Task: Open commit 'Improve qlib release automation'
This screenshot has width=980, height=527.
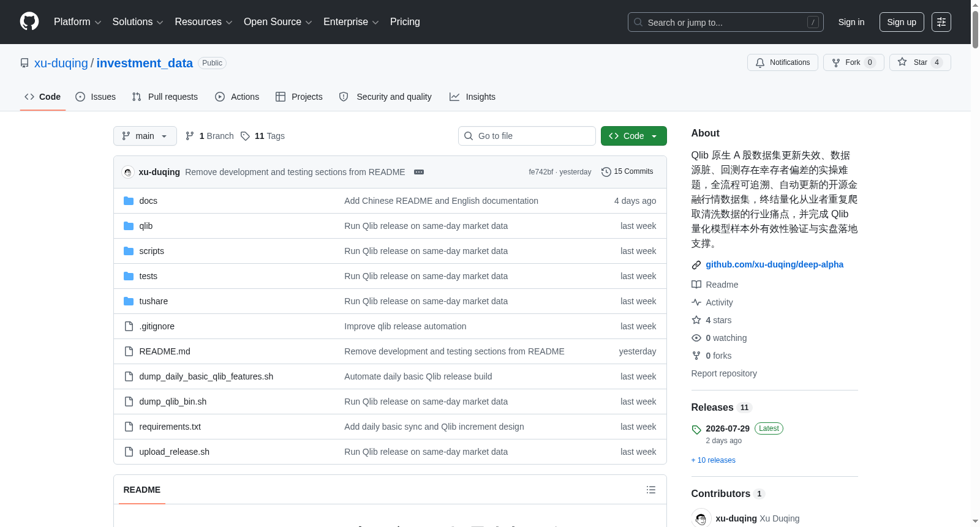Action: tap(405, 326)
